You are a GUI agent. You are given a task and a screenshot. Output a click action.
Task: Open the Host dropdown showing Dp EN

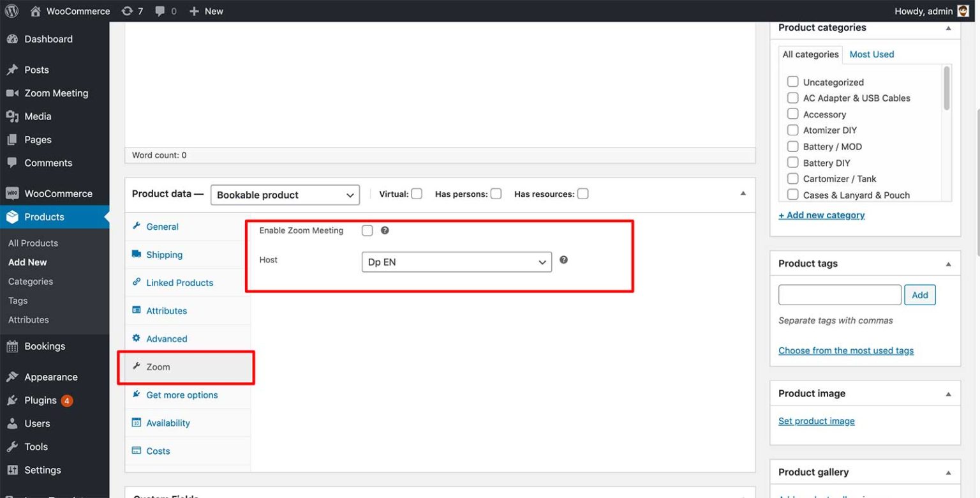coord(456,262)
